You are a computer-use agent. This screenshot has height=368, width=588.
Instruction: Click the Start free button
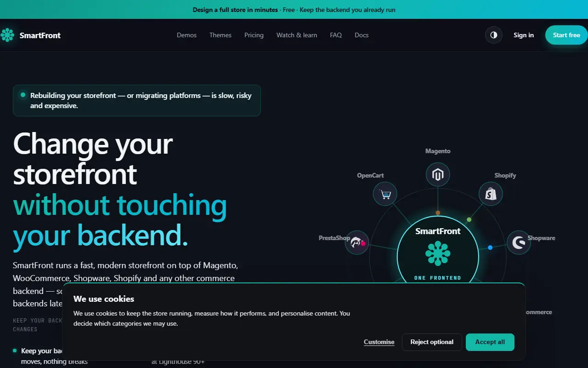pos(566,35)
